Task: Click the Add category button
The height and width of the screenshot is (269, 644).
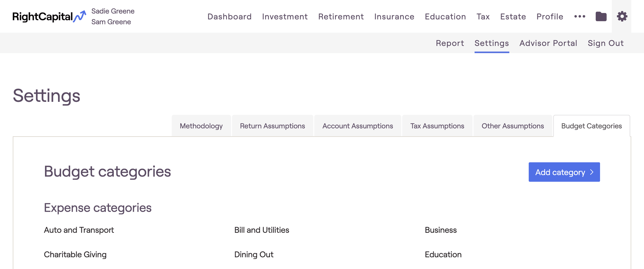Action: (564, 172)
